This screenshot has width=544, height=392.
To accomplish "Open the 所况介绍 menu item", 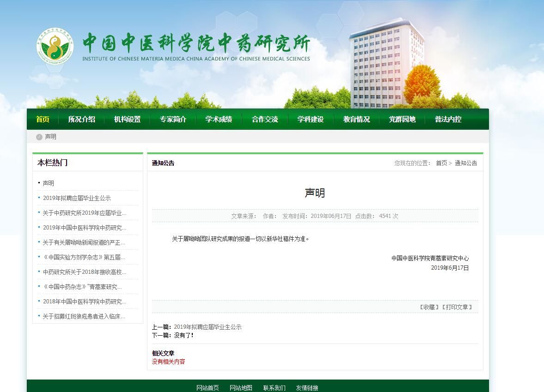I will pyautogui.click(x=81, y=119).
